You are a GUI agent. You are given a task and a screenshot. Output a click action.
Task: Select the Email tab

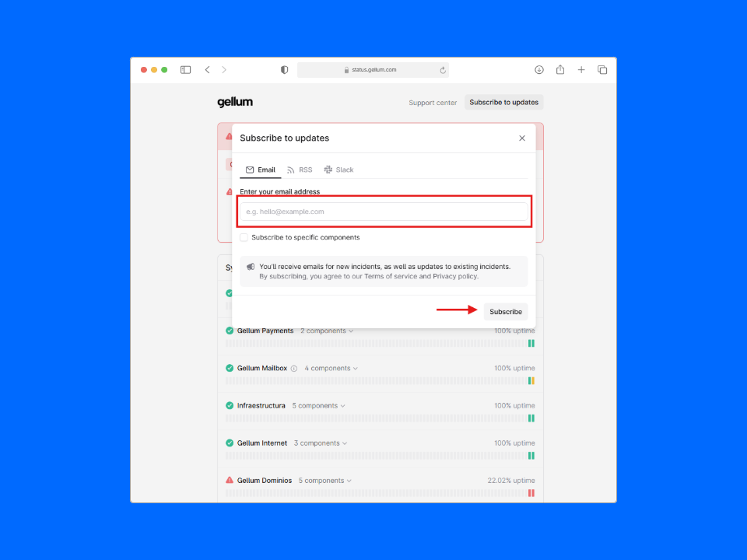click(261, 170)
